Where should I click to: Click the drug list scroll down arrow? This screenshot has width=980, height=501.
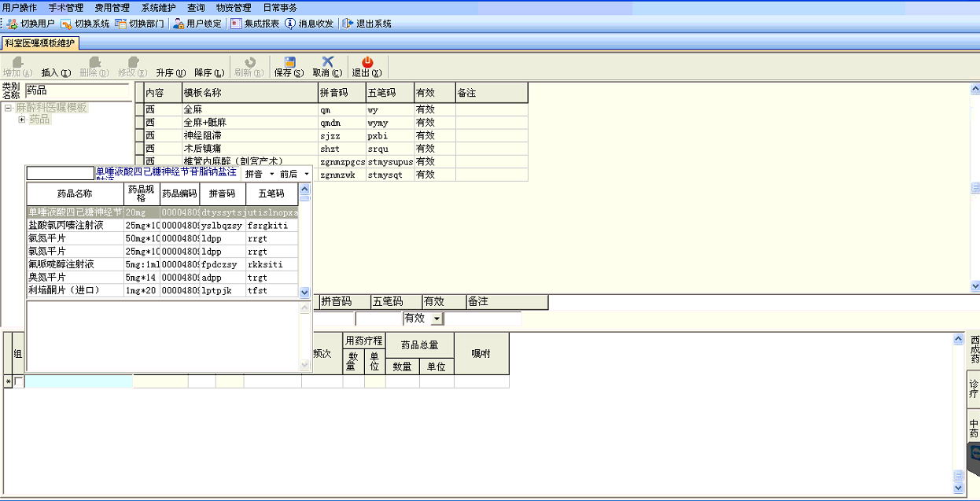pyautogui.click(x=305, y=292)
